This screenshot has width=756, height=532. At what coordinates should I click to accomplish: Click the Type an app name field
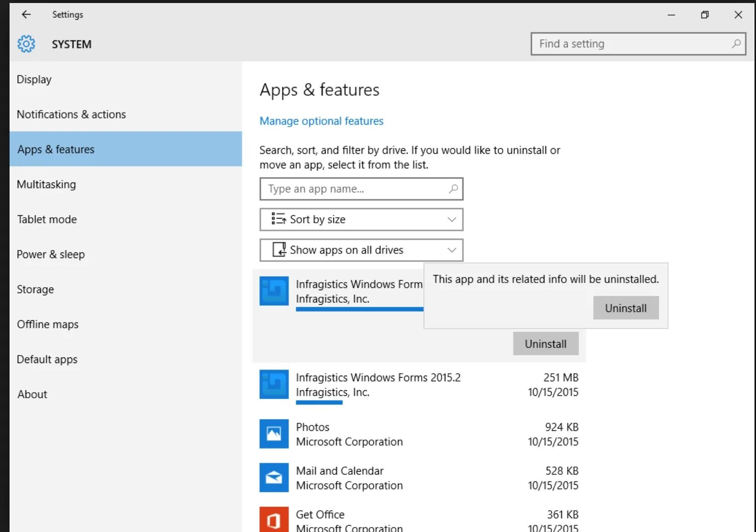(361, 189)
